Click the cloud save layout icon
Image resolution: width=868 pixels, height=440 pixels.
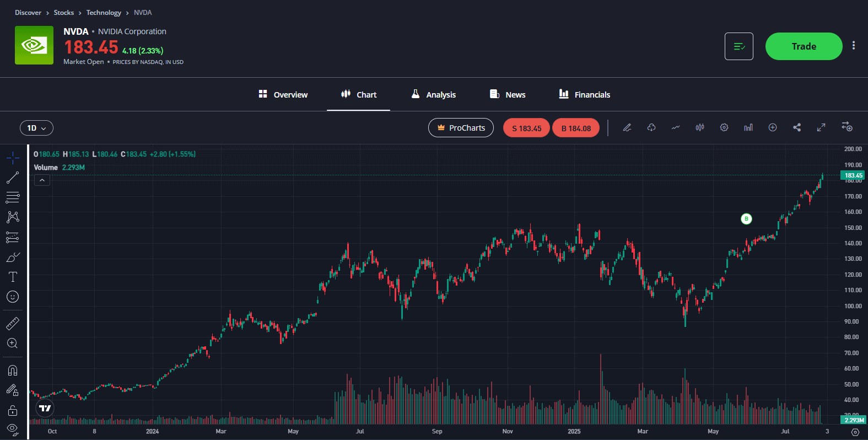[651, 127]
